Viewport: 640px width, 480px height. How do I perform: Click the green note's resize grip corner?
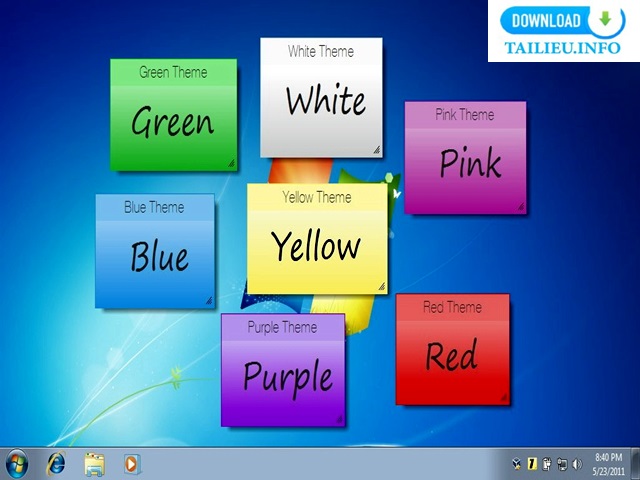tap(231, 164)
